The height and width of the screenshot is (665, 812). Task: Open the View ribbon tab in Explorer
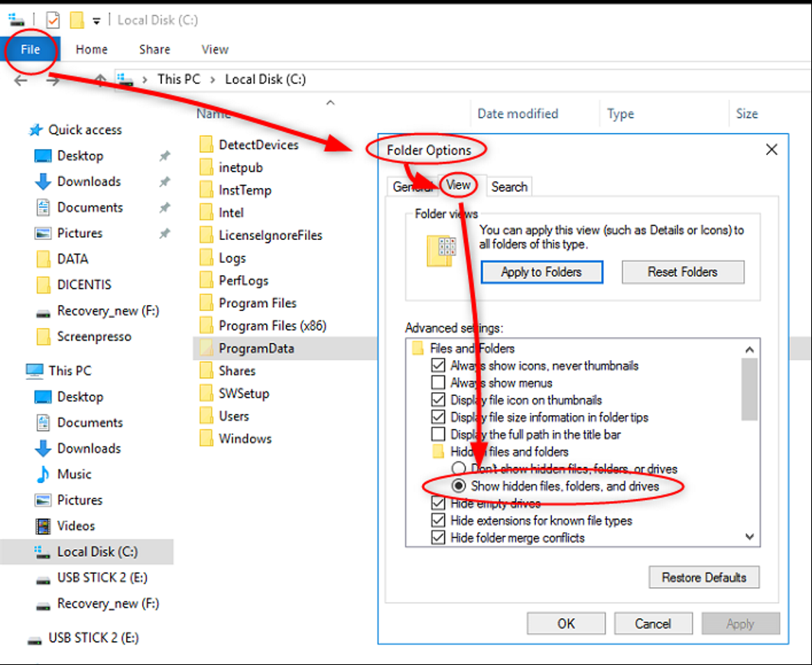[215, 49]
